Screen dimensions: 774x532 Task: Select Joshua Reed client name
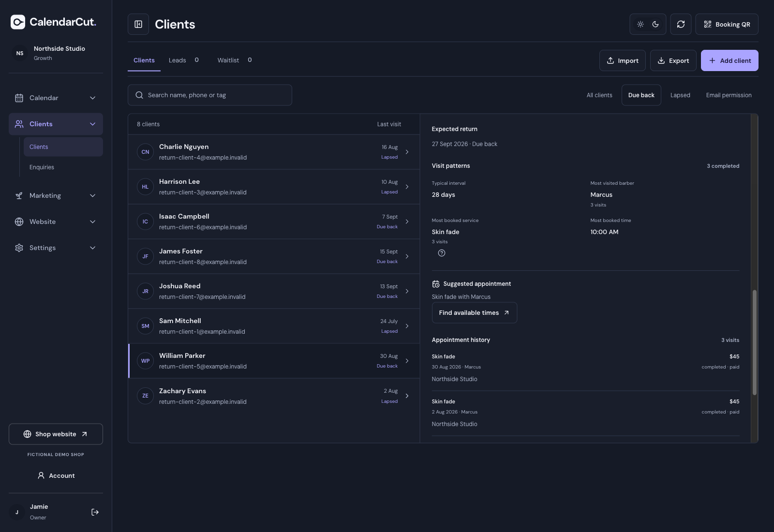pyautogui.click(x=180, y=286)
